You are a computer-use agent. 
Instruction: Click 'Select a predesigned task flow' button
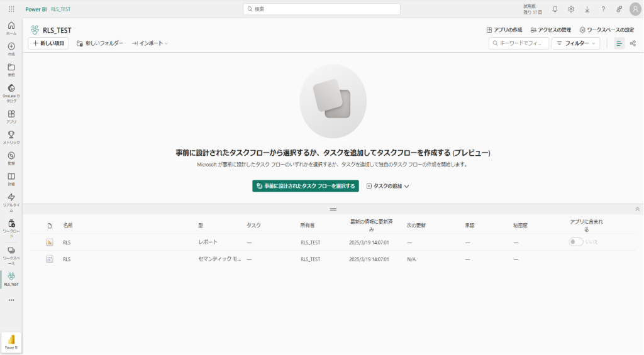click(305, 186)
